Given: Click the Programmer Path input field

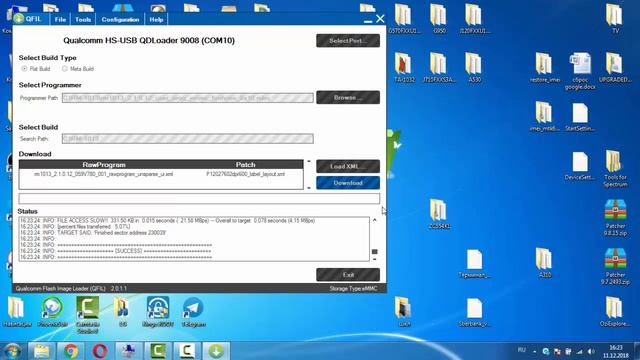Looking at the screenshot, I should [x=188, y=98].
